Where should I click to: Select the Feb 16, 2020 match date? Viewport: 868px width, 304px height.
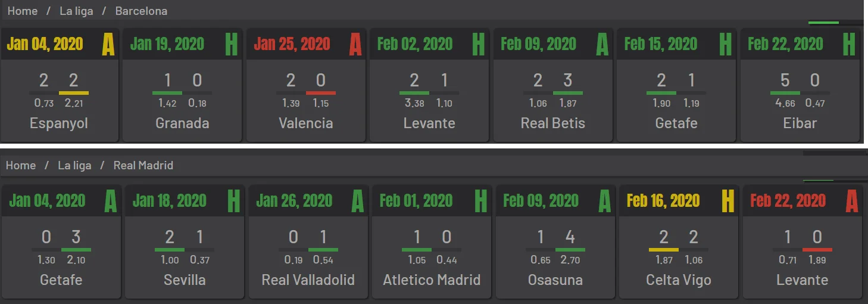point(663,201)
